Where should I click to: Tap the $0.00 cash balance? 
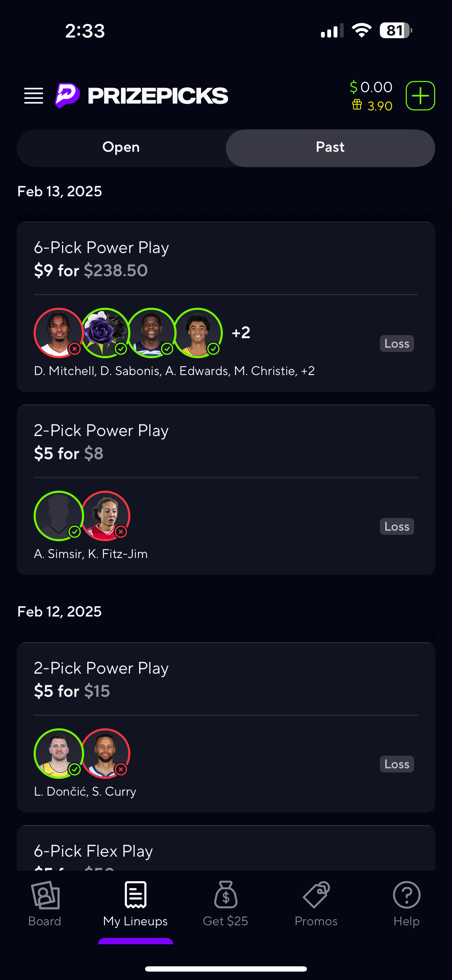[371, 87]
